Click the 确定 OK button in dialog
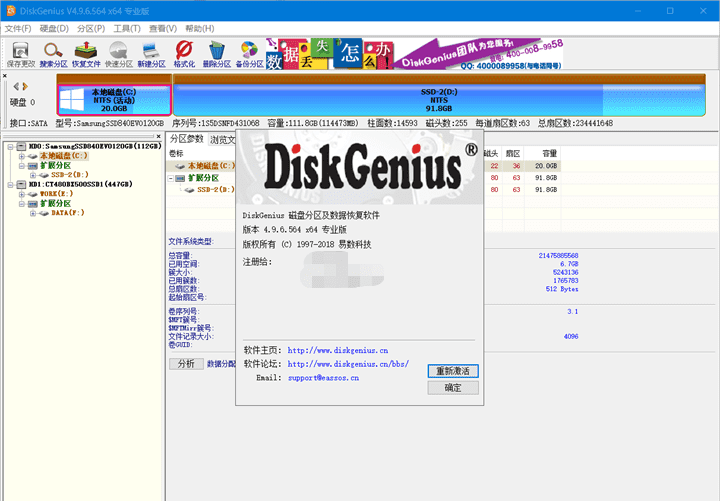This screenshot has height=501, width=720. [453, 388]
